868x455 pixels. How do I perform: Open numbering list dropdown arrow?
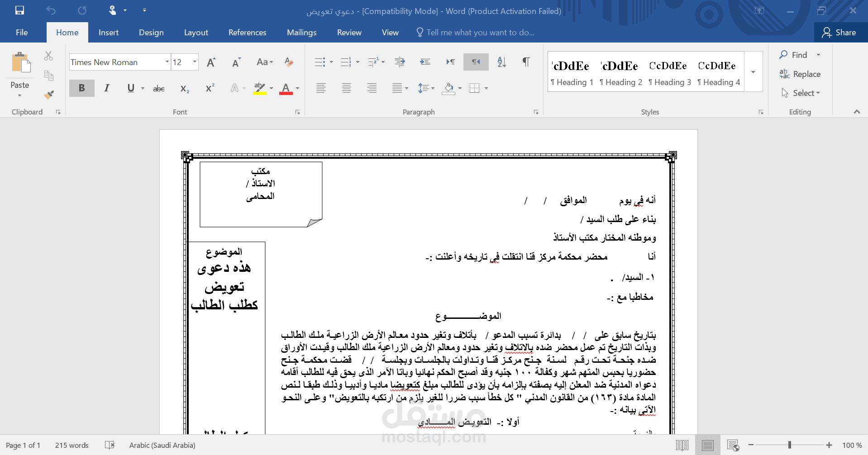point(358,62)
